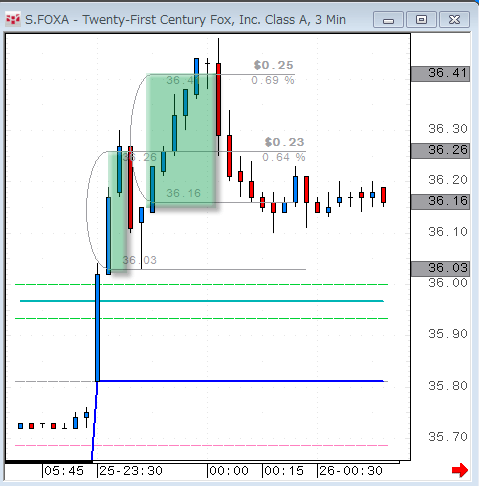Click the 0.64 % change label
The image size is (479, 486).
[x=284, y=157]
